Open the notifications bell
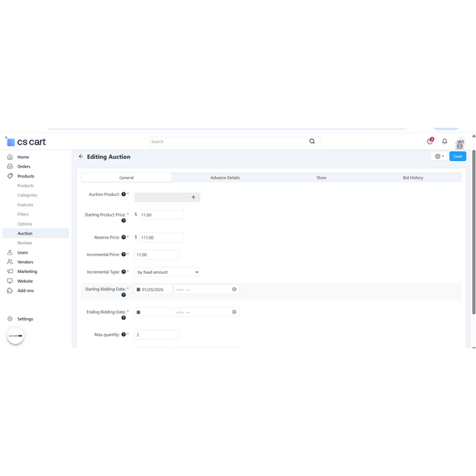The image size is (476, 476). click(x=444, y=141)
